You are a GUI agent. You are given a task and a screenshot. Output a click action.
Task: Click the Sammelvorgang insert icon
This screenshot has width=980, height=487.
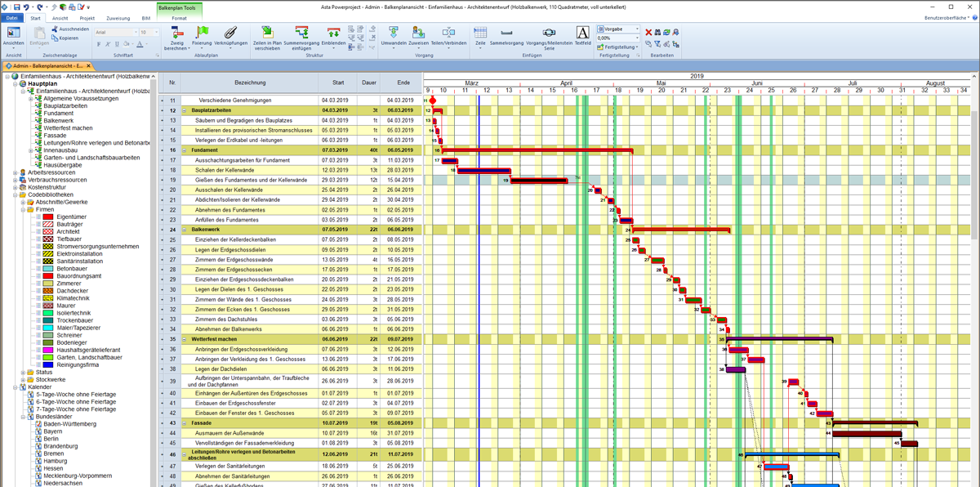[506, 33]
